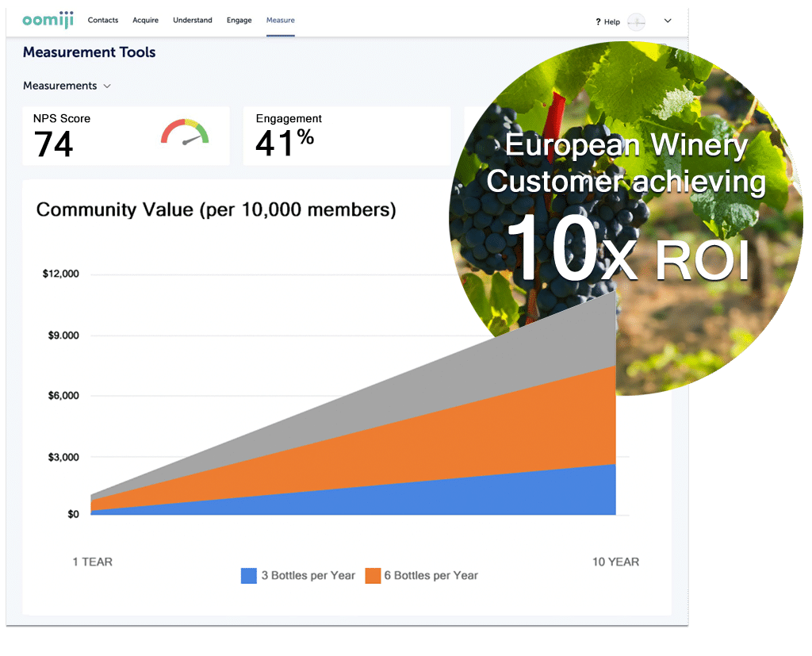Click the orange 6 Bottles legend swatch
Viewport: 812px width, 656px height.
(373, 576)
